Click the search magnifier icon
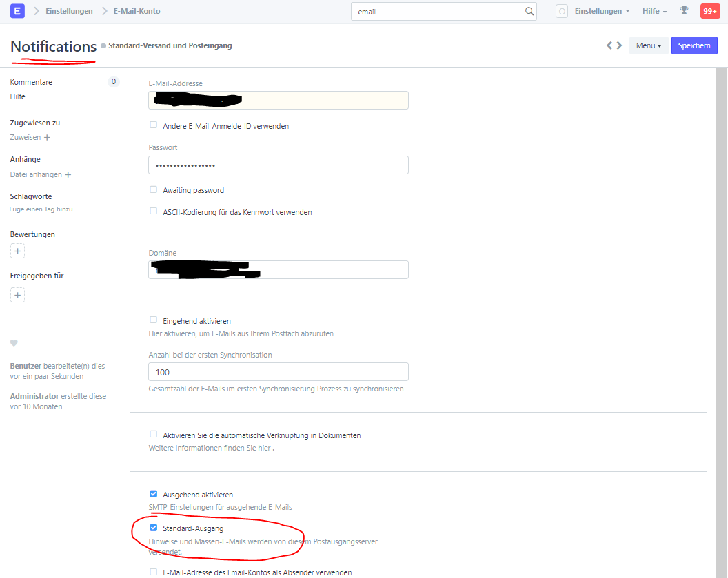The height and width of the screenshot is (578, 728). click(x=529, y=11)
